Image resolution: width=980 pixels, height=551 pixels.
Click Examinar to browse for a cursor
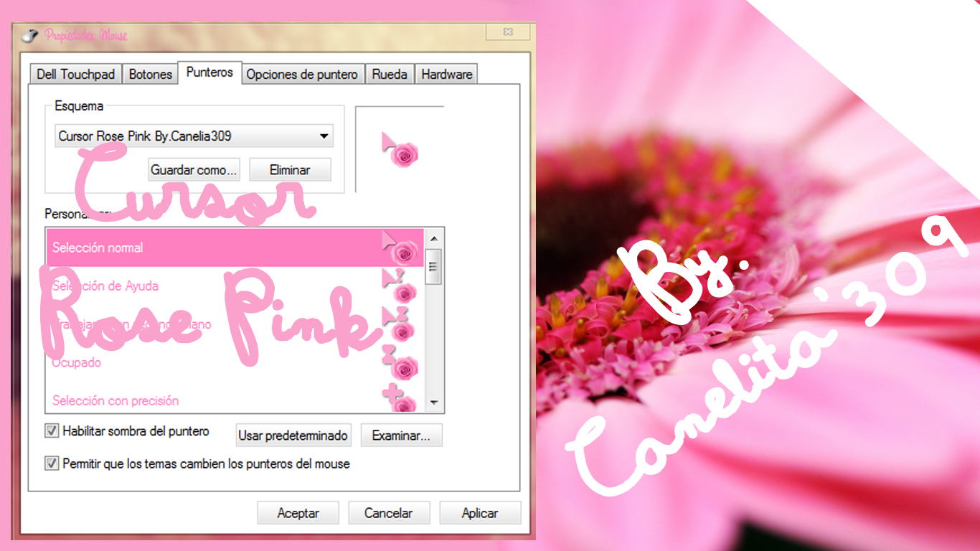[401, 435]
